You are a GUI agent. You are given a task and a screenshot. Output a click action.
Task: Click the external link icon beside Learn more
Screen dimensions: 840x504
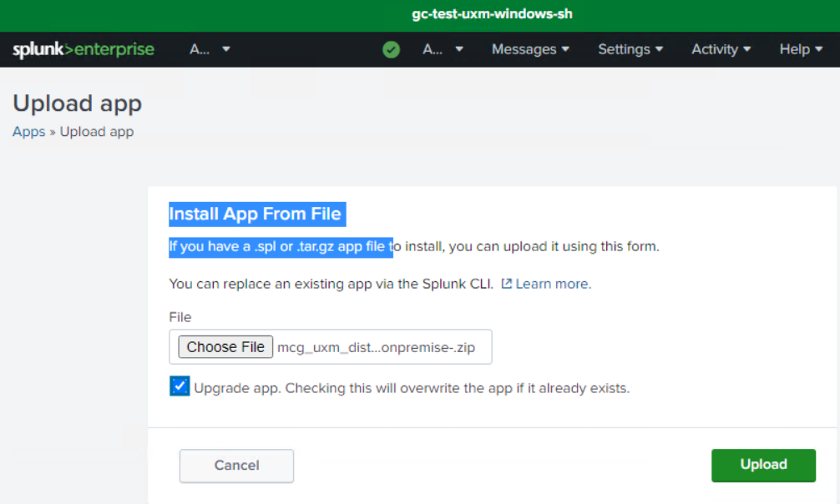(507, 284)
